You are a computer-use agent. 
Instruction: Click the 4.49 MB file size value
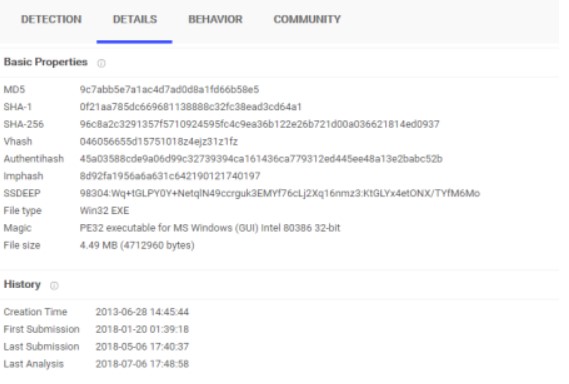pyautogui.click(x=137, y=246)
